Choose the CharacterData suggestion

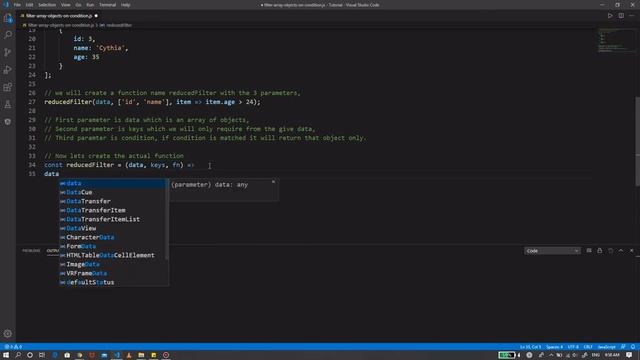[x=113, y=237]
